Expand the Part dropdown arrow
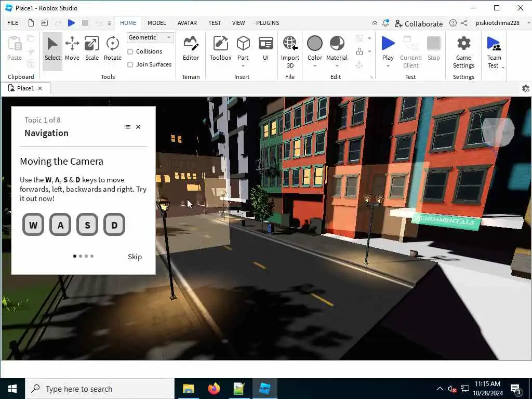Image resolution: width=532 pixels, height=399 pixels. [x=243, y=66]
